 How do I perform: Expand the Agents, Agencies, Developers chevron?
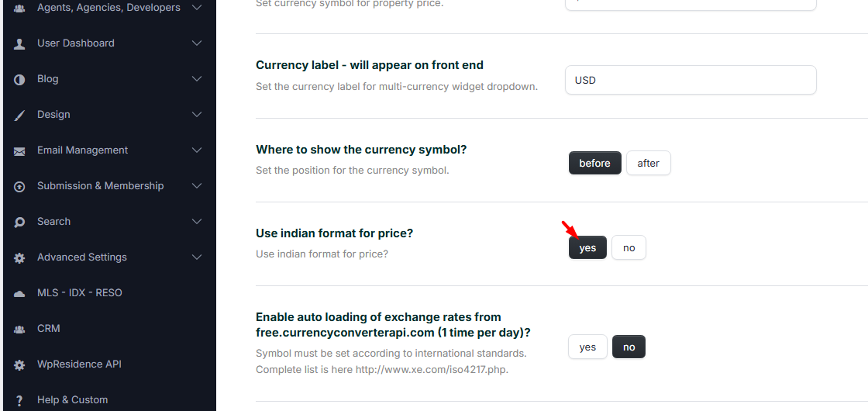197,8
